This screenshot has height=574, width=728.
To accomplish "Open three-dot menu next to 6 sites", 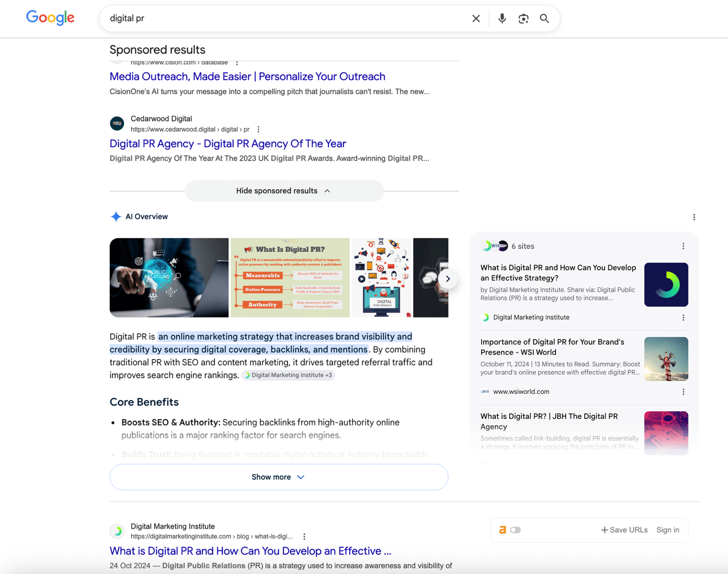I will click(683, 246).
